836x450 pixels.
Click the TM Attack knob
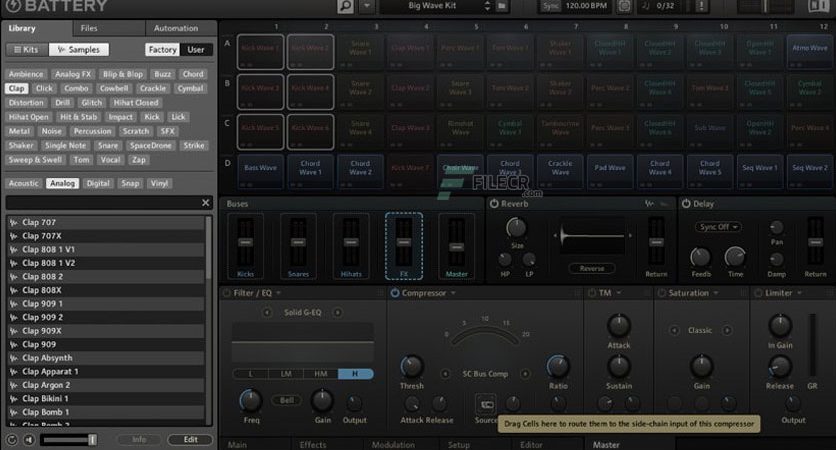618,325
